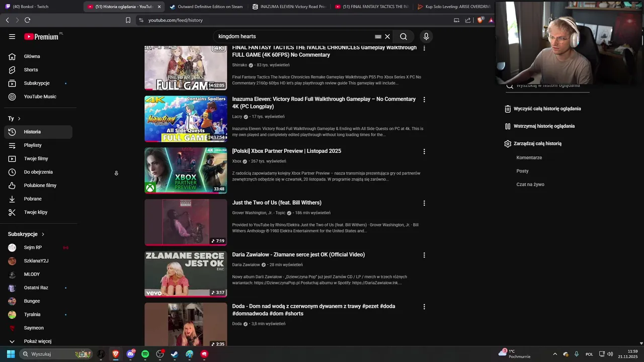Open SzklanaY2J subscription channel
The image size is (644, 362).
click(38, 261)
